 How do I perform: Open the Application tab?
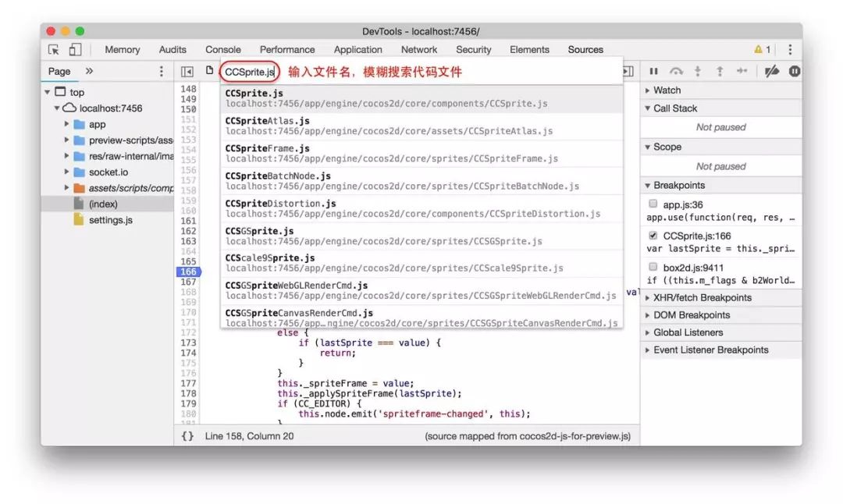click(x=358, y=49)
